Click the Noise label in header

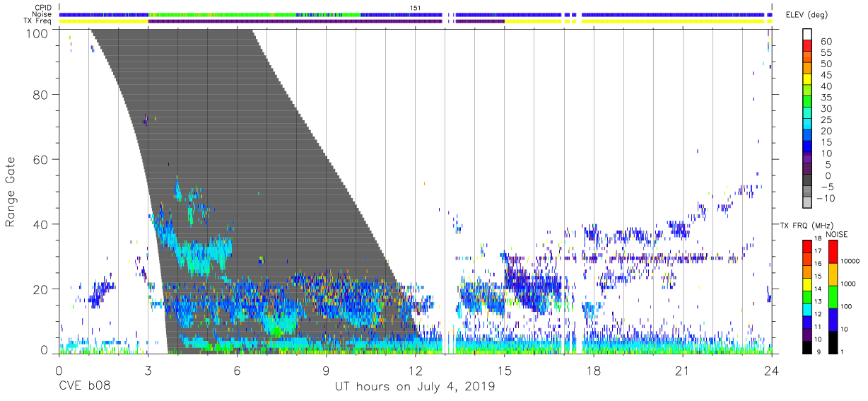(41, 14)
